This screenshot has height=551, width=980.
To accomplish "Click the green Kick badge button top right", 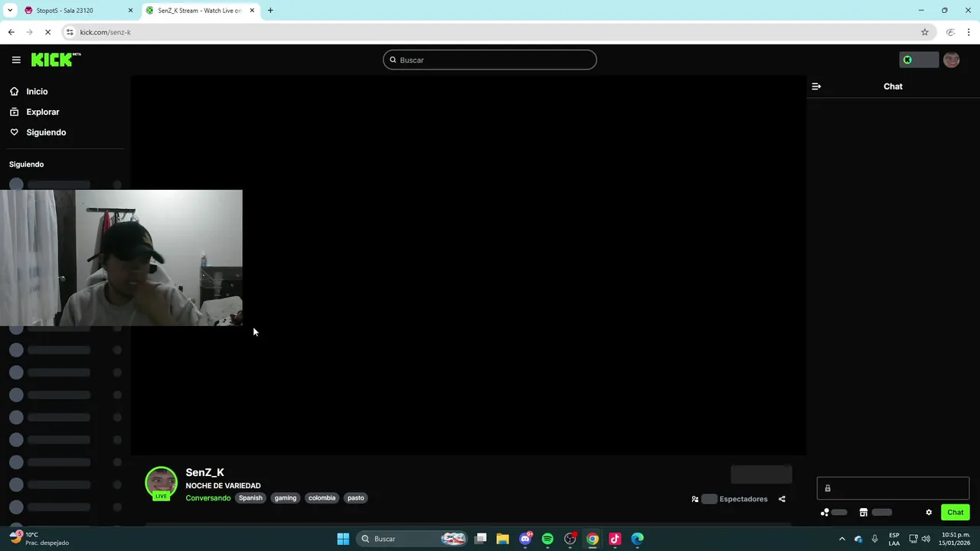I will pyautogui.click(x=918, y=60).
